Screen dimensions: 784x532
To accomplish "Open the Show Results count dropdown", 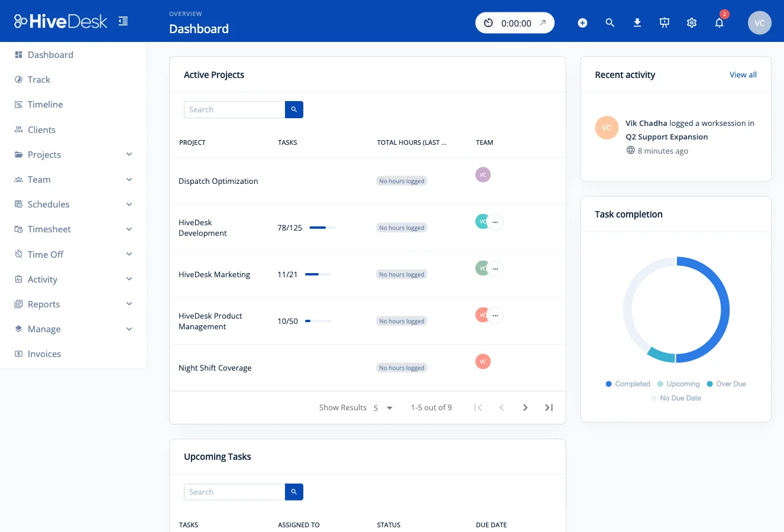I will pos(384,407).
